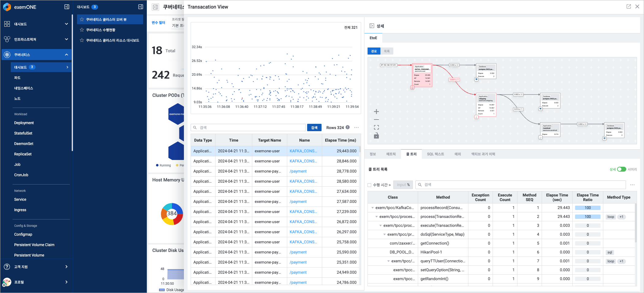
Task: Open the SQL 텍스트 tab
Action: 435,154
